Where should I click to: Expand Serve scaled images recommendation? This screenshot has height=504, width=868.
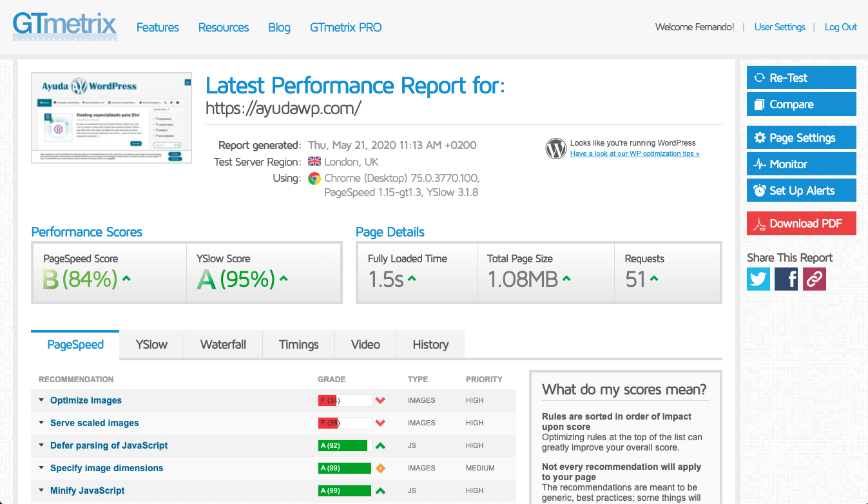(x=42, y=423)
